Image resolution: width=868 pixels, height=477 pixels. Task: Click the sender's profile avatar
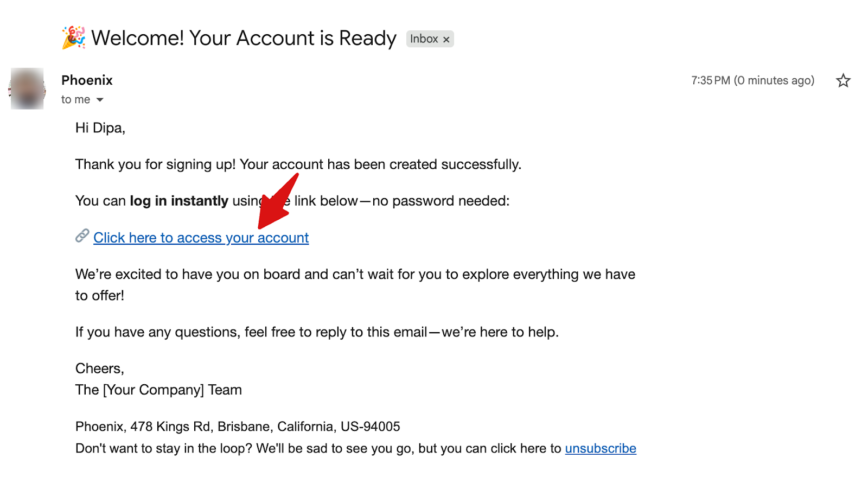pos(27,88)
